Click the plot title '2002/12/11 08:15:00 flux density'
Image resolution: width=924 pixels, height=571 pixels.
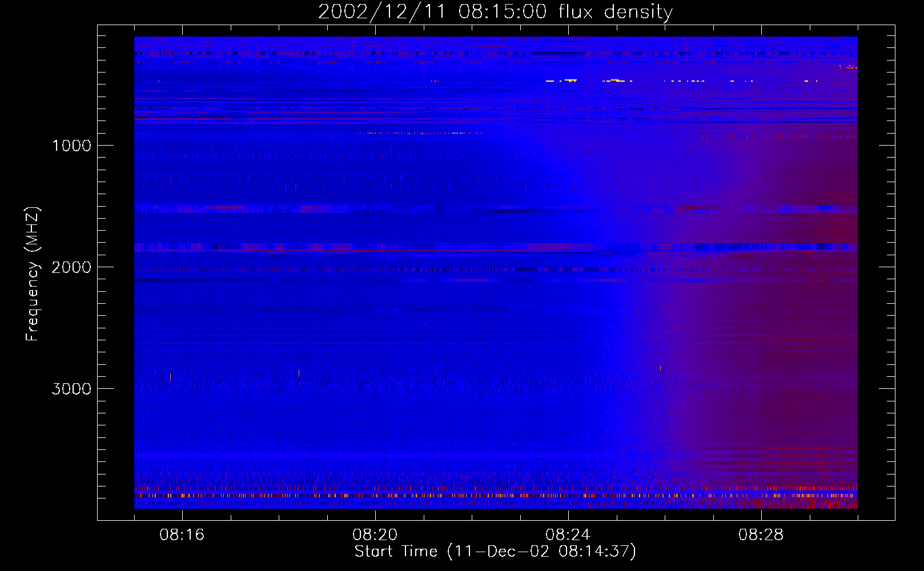(x=495, y=12)
